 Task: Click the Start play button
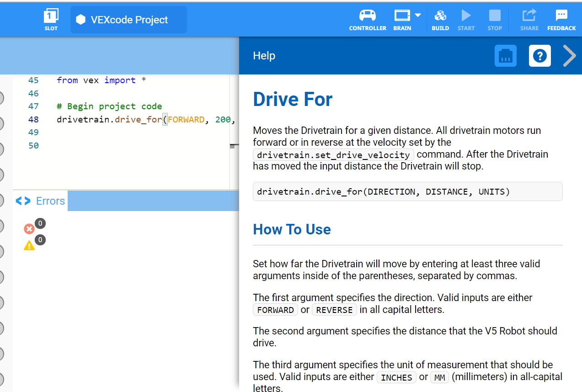pyautogui.click(x=466, y=20)
